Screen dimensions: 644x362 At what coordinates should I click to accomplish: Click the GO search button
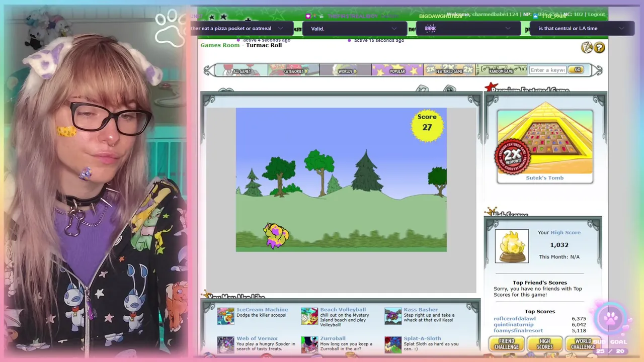(x=576, y=70)
